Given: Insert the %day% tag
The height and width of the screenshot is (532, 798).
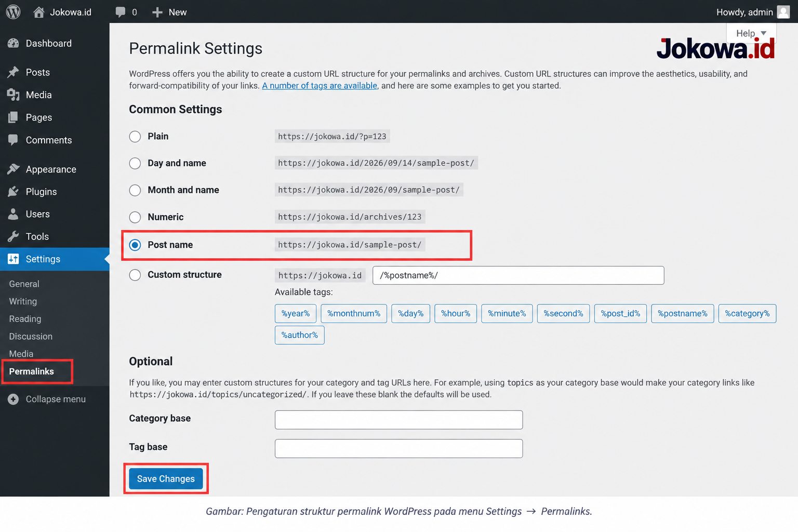Looking at the screenshot, I should click(x=411, y=313).
